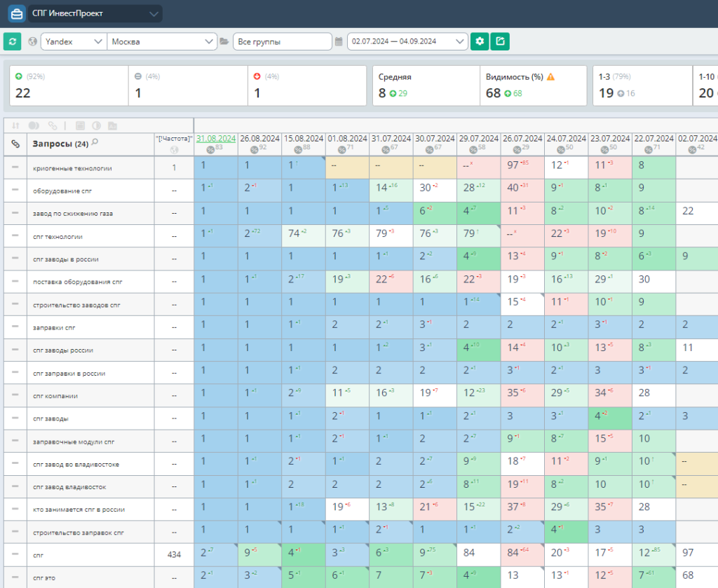
Task: Click the warning triangle beside Видимость (%)
Action: coord(551,77)
